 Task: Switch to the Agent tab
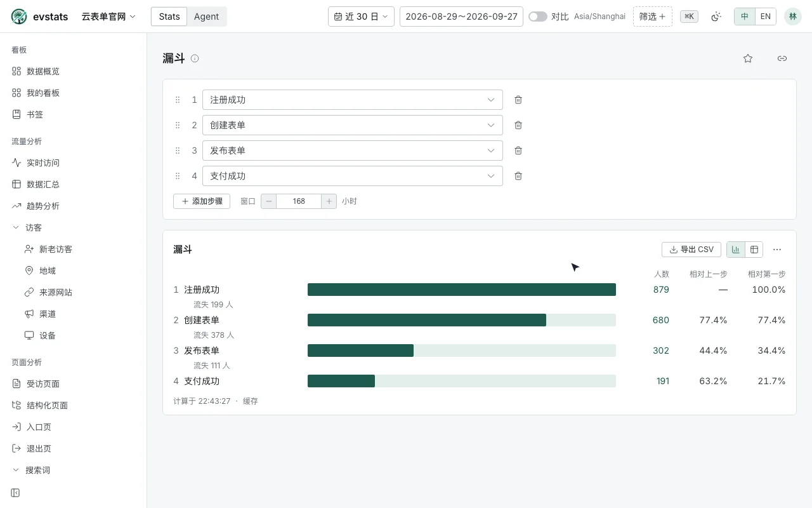click(x=206, y=17)
